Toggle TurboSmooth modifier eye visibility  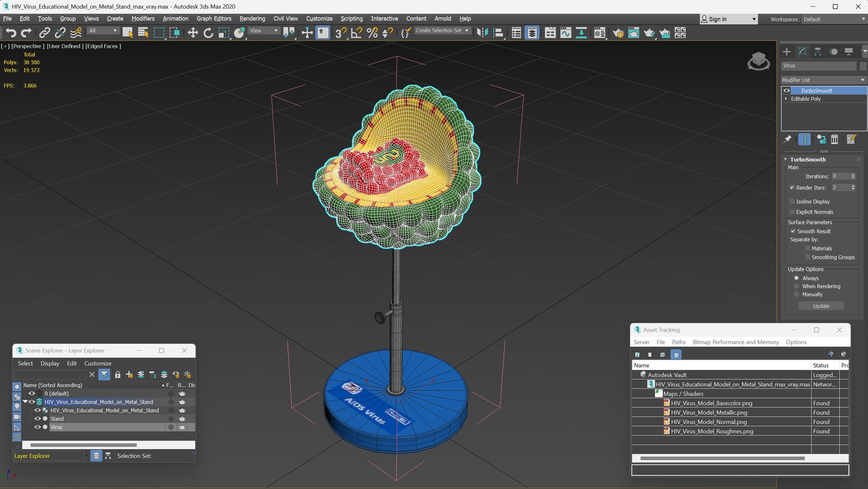[x=787, y=91]
